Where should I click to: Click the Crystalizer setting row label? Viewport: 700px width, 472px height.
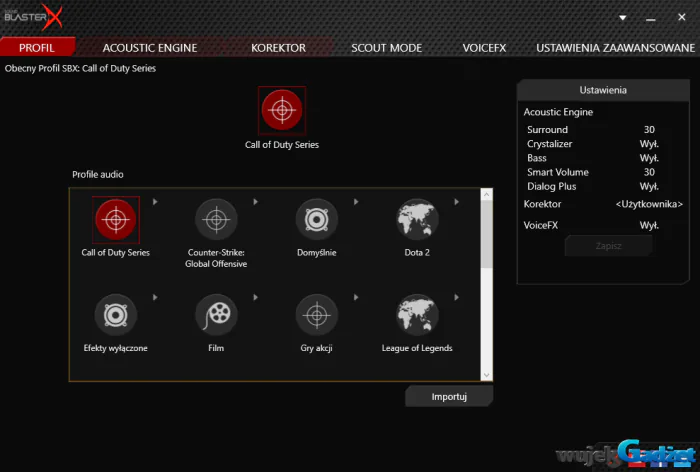coord(549,144)
